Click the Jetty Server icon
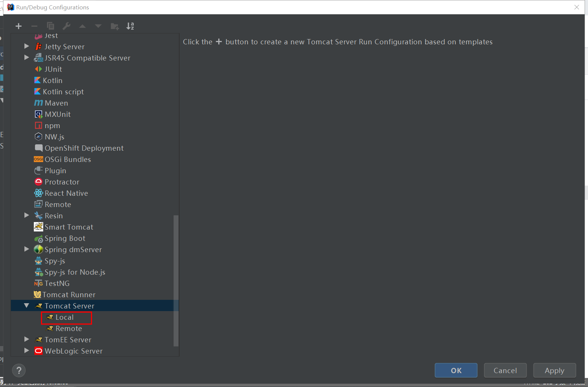This screenshot has width=588, height=387. point(38,47)
